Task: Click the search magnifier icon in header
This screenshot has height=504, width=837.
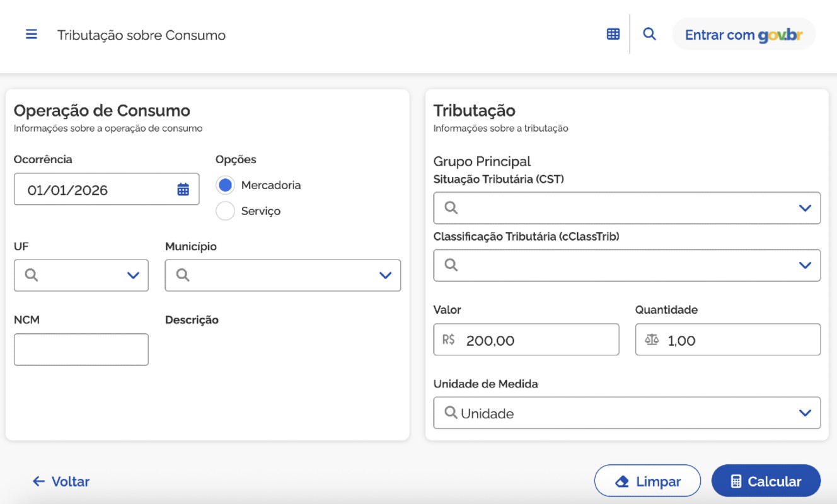Action: (x=649, y=35)
